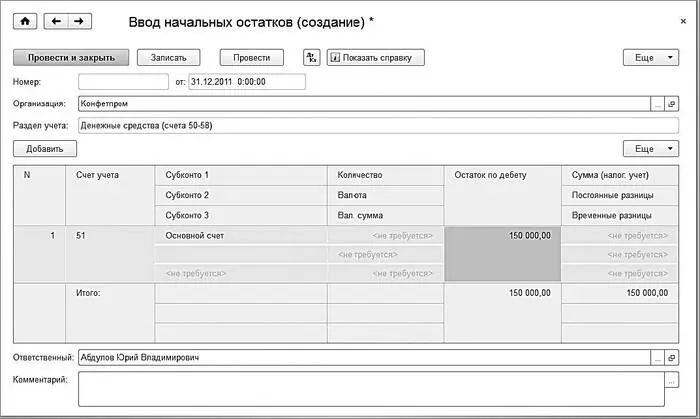Open Ответственный record with the open icon

pos(671,357)
